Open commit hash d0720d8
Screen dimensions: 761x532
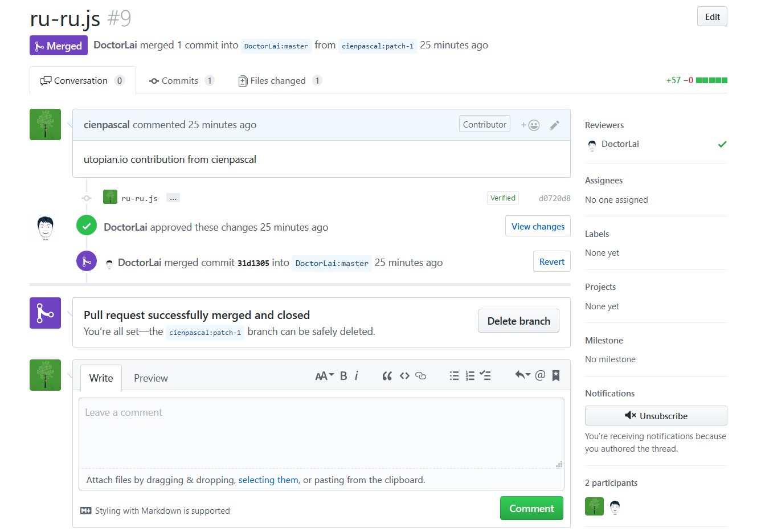tap(554, 198)
